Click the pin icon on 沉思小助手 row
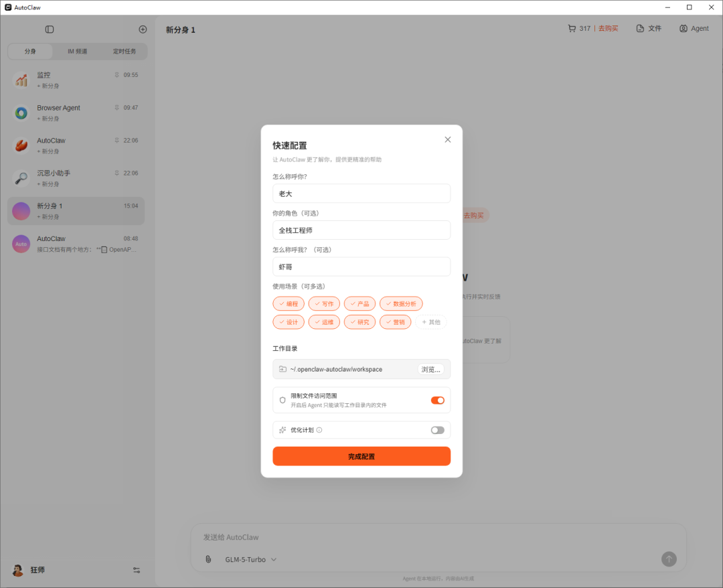The image size is (723, 588). (x=116, y=173)
